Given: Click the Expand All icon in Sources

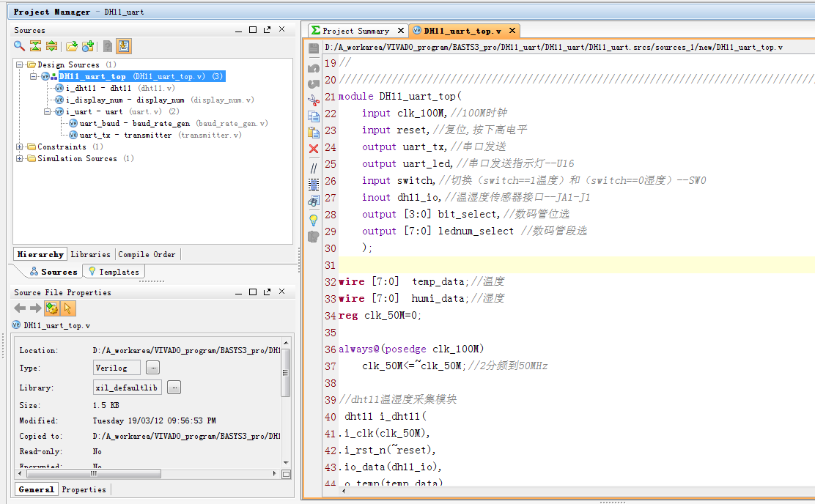Looking at the screenshot, I should tap(51, 46).
